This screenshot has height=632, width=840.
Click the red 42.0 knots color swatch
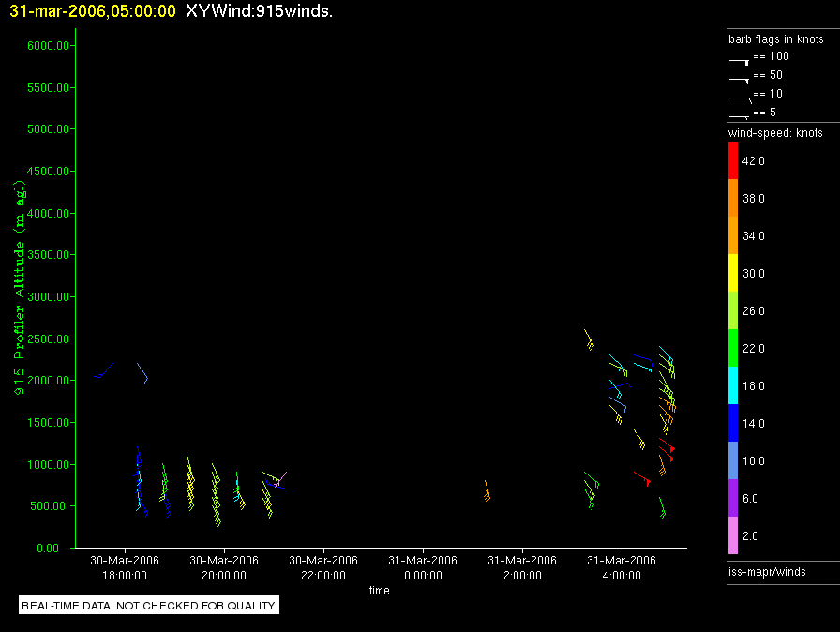733,160
